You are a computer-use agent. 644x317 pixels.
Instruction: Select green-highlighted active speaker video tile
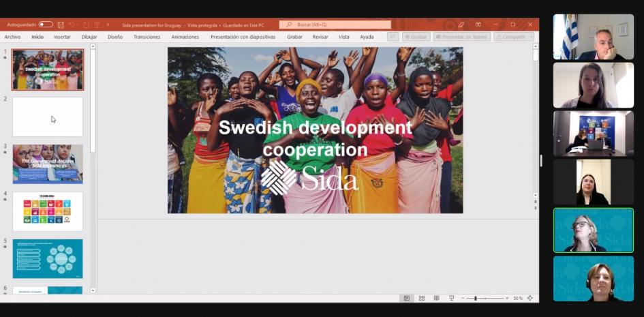[594, 230]
